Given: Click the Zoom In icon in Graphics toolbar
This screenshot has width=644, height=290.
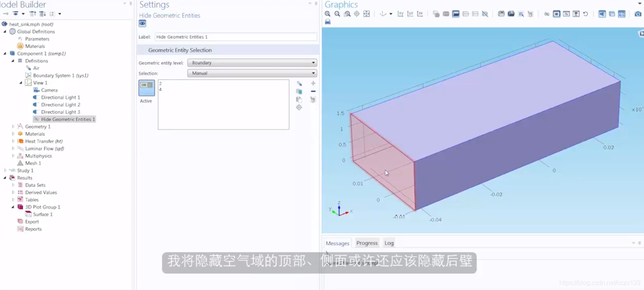Looking at the screenshot, I should tap(328, 14).
